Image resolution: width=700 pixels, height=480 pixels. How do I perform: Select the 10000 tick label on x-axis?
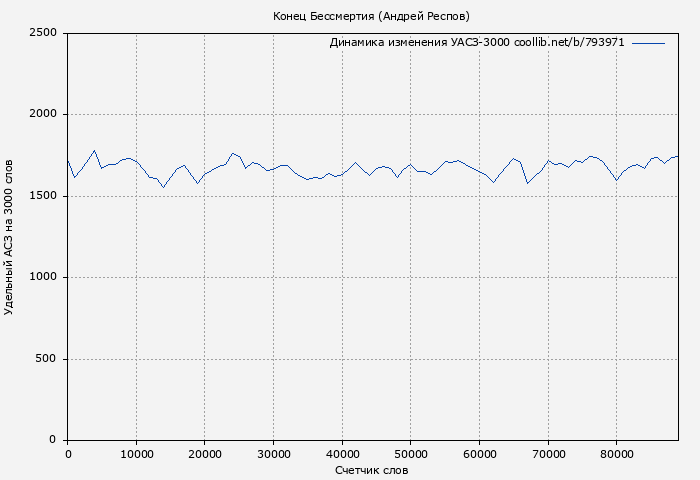136,454
